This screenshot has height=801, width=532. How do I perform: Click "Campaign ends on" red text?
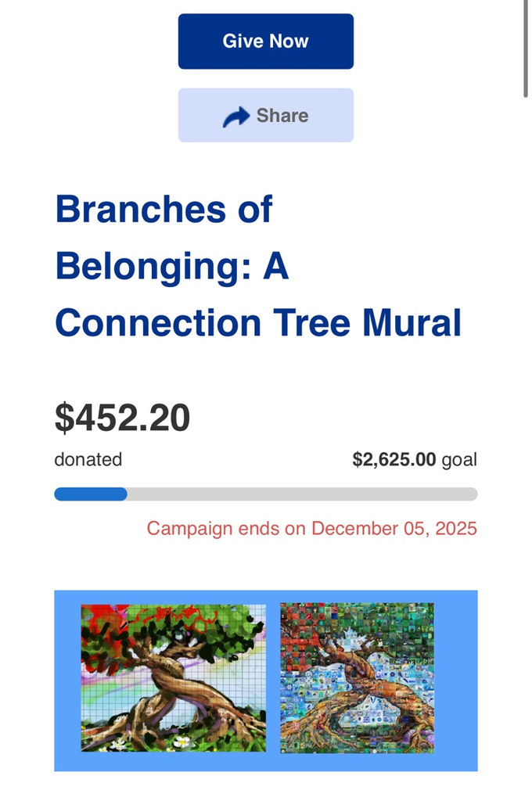tap(225, 529)
